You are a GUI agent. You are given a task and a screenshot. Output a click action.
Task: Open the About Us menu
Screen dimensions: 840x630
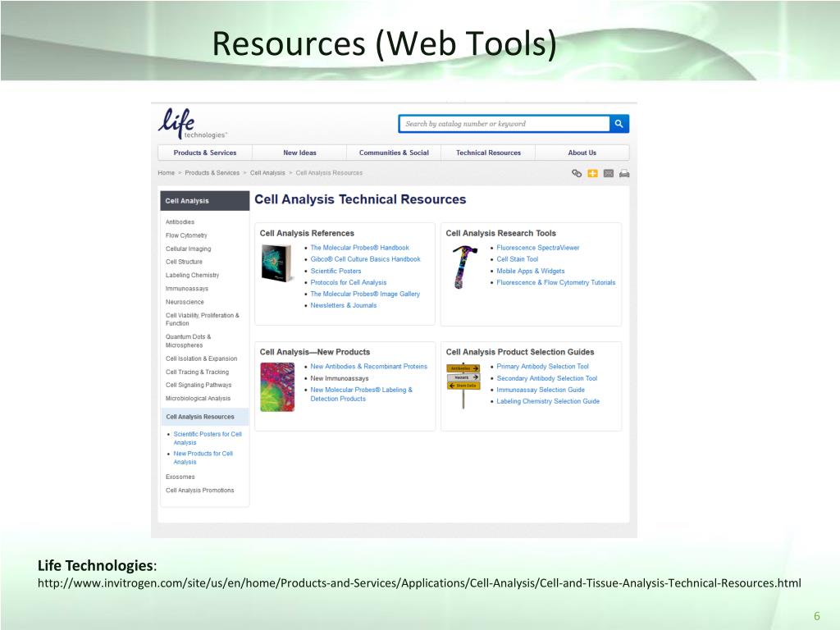tap(582, 153)
